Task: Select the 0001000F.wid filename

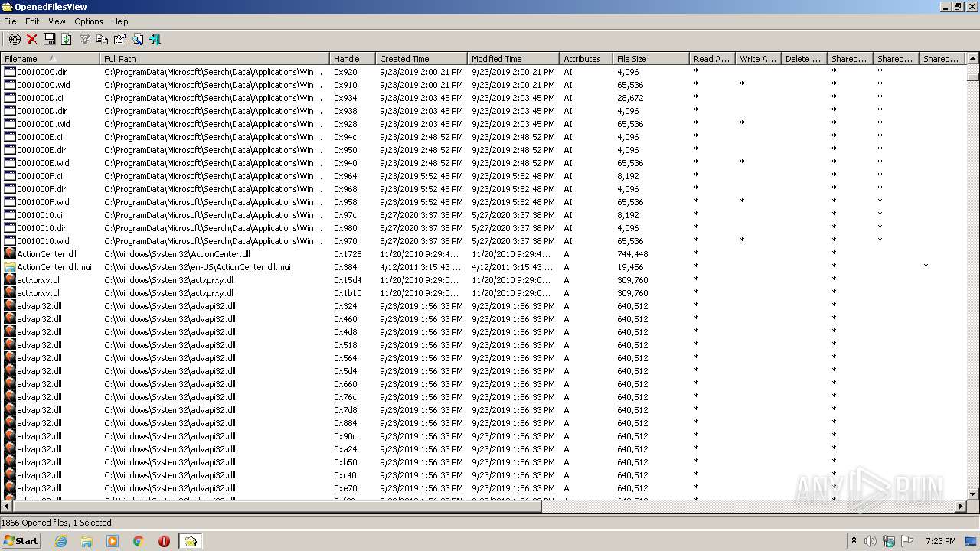Action: click(x=43, y=202)
